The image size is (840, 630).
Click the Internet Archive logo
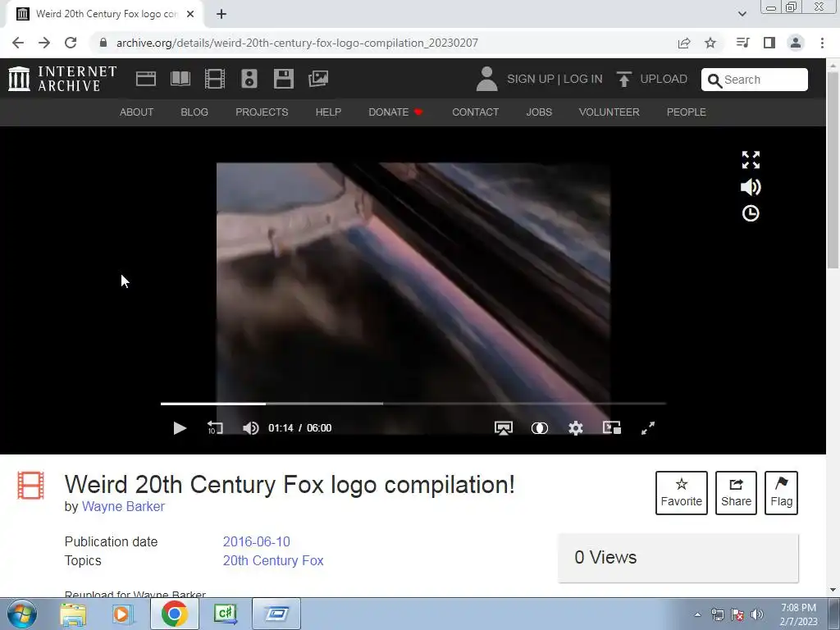coord(62,79)
